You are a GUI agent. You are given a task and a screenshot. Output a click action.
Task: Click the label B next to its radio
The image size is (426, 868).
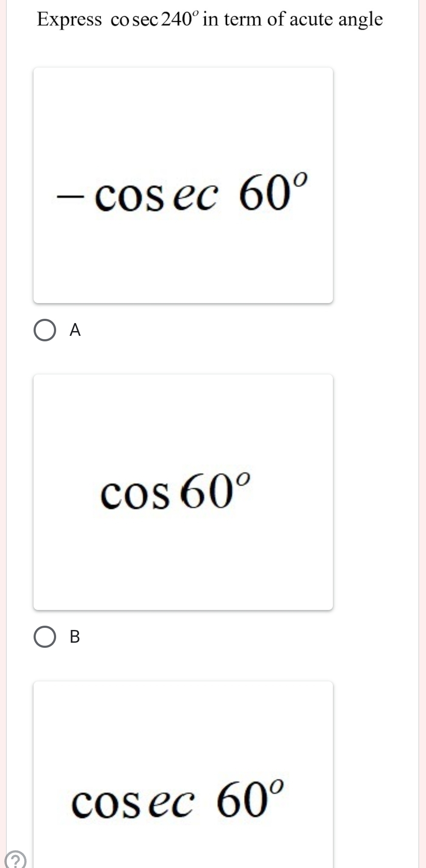[x=74, y=636]
